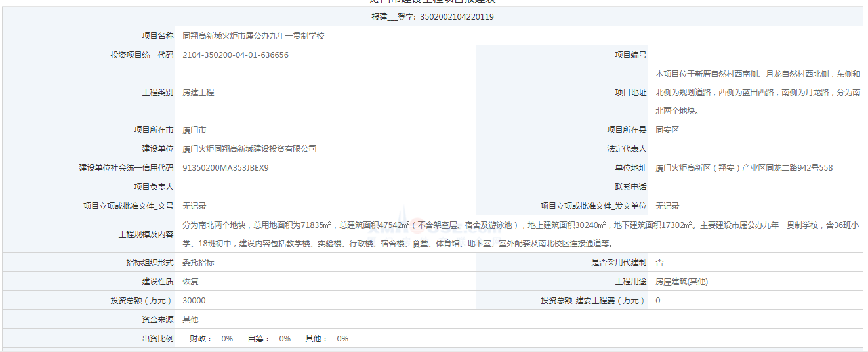Click the 建设性质 label

click(158, 282)
